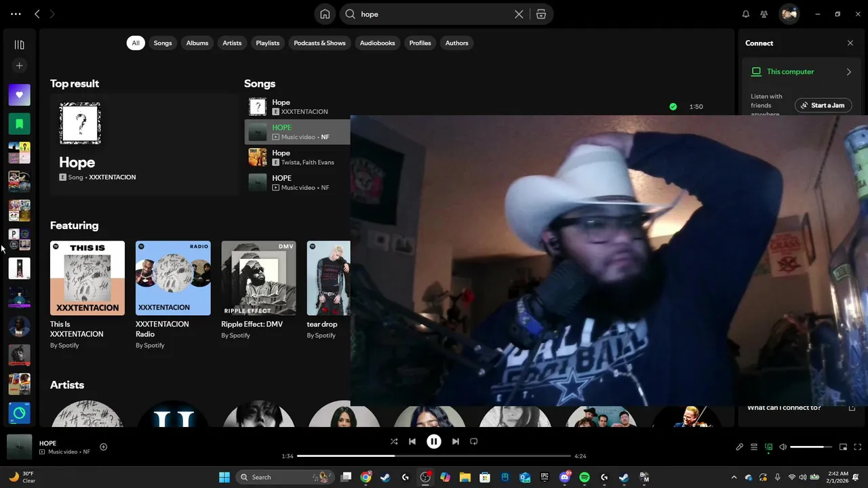Image resolution: width=868 pixels, height=488 pixels.
Task: Add HOPE to Liked Songs
Action: (104, 447)
